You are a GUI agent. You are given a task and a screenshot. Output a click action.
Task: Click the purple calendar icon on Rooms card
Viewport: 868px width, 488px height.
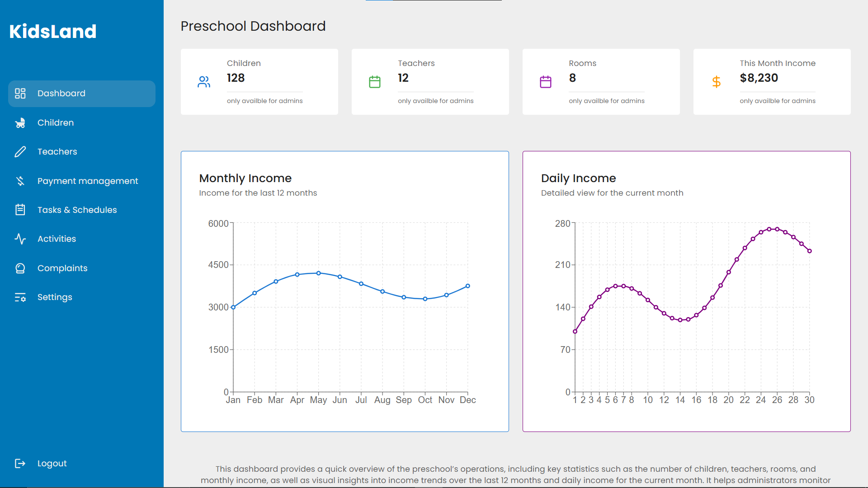pyautogui.click(x=546, y=82)
